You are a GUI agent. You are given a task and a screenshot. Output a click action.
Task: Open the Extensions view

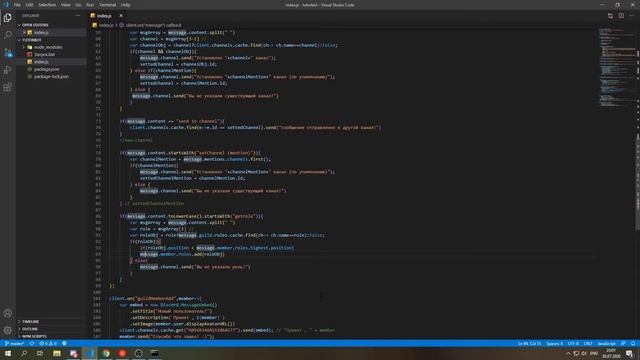point(7,87)
